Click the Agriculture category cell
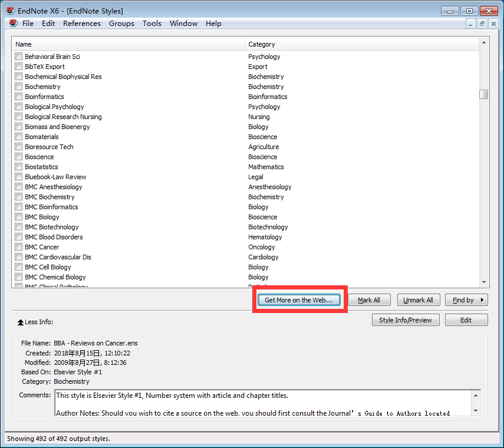Screen dimensions: 504x448 pos(263,147)
